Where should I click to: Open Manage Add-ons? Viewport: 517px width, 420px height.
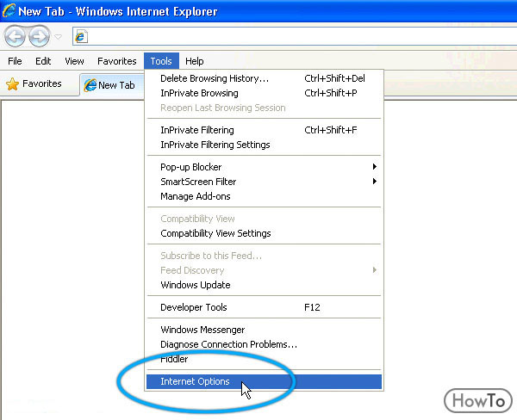[264, 196]
